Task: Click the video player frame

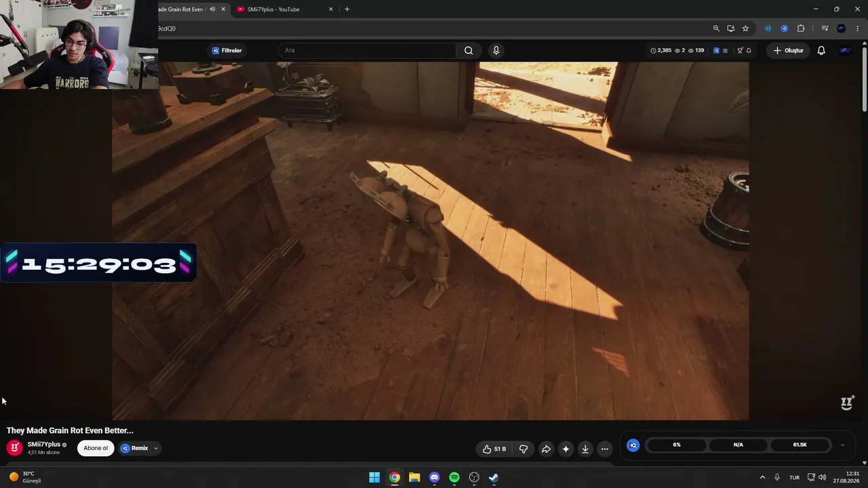Action: click(431, 241)
